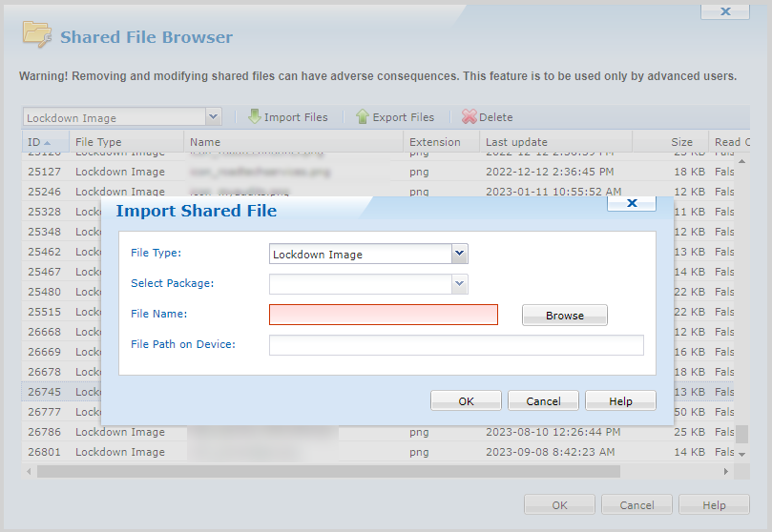
Task: Open Help from the import dialog
Action: (620, 401)
